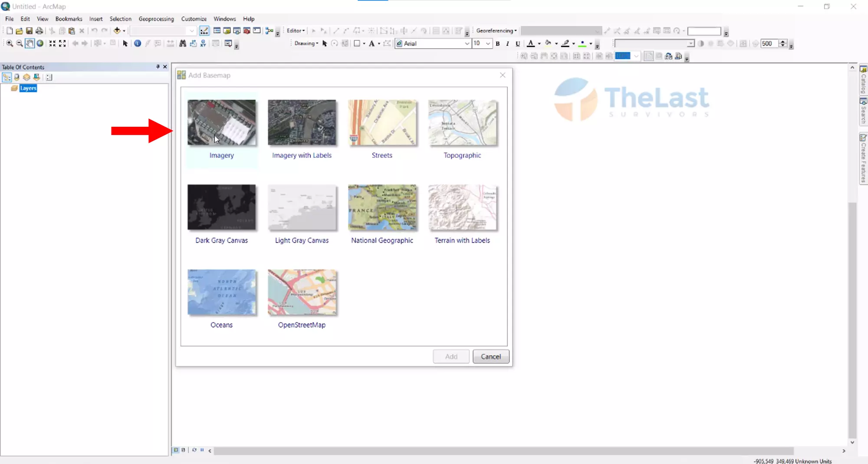Screen dimensions: 868x464
Task: List By Selection in Table Of Contents
Action: (36, 77)
